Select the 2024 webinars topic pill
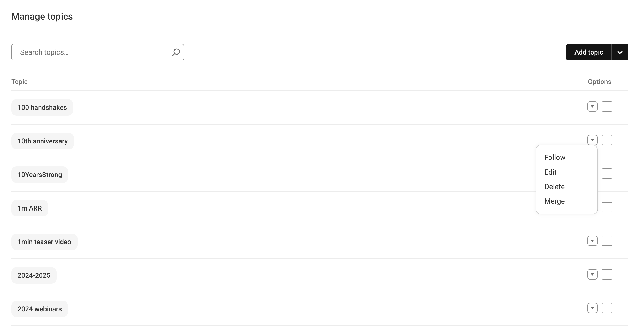The image size is (644, 326). click(x=39, y=309)
